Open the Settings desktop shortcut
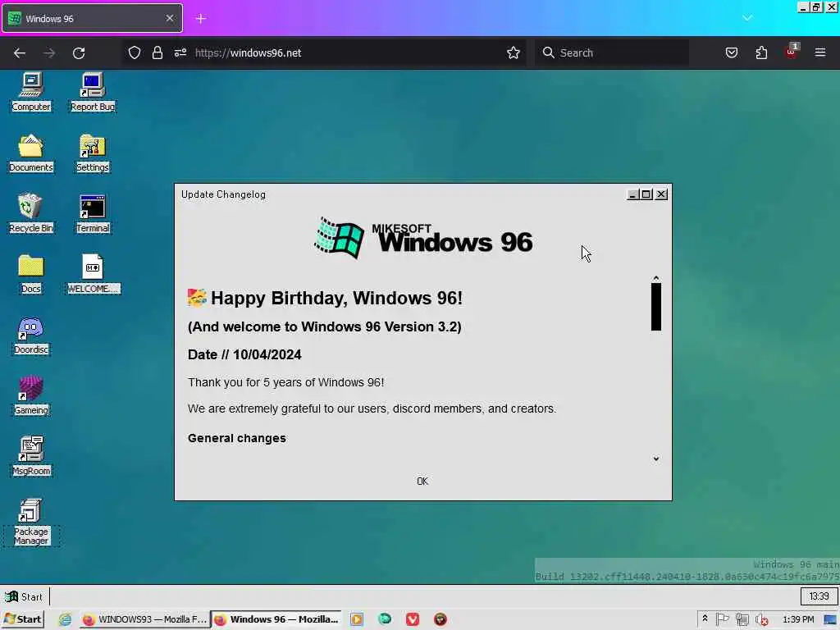Viewport: 840px width, 630px height. coord(92,153)
